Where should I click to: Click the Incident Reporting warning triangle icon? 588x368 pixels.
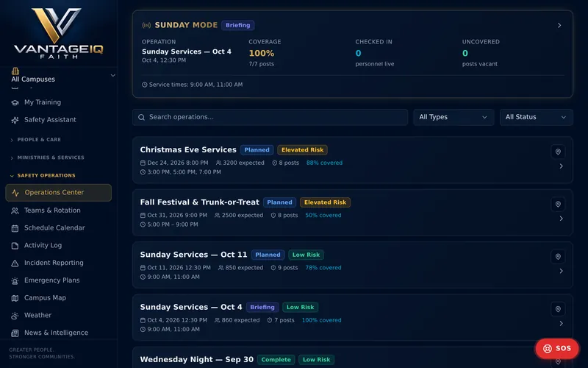pyautogui.click(x=15, y=263)
